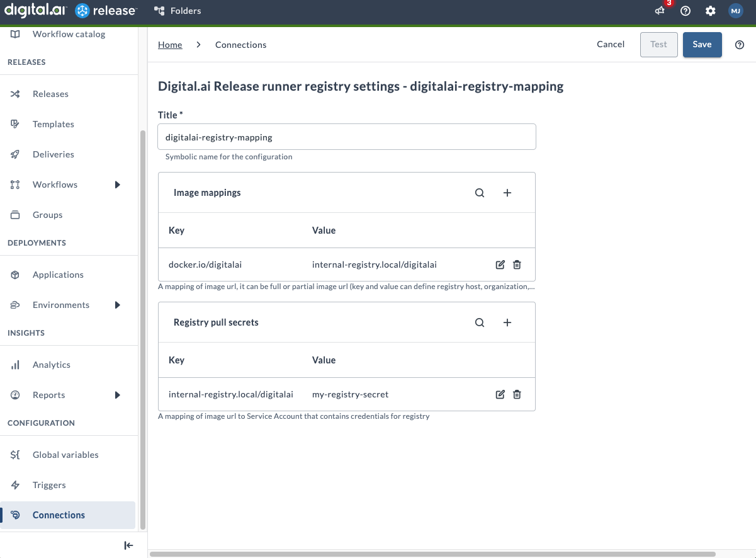This screenshot has width=756, height=558.
Task: Open the page help icon beside Save
Action: (x=740, y=45)
